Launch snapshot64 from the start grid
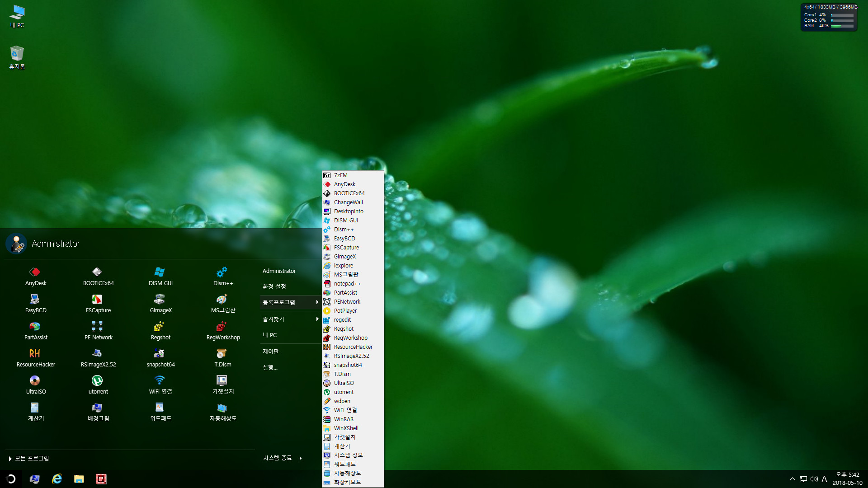The image size is (868, 488). click(x=160, y=358)
